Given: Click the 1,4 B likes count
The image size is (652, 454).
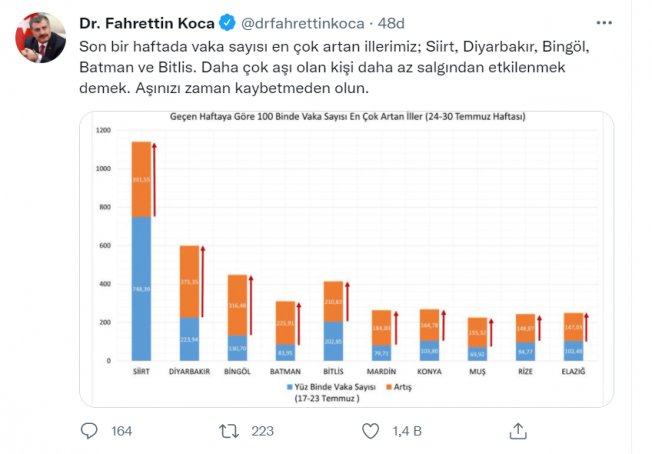Looking at the screenshot, I should pos(407,431).
